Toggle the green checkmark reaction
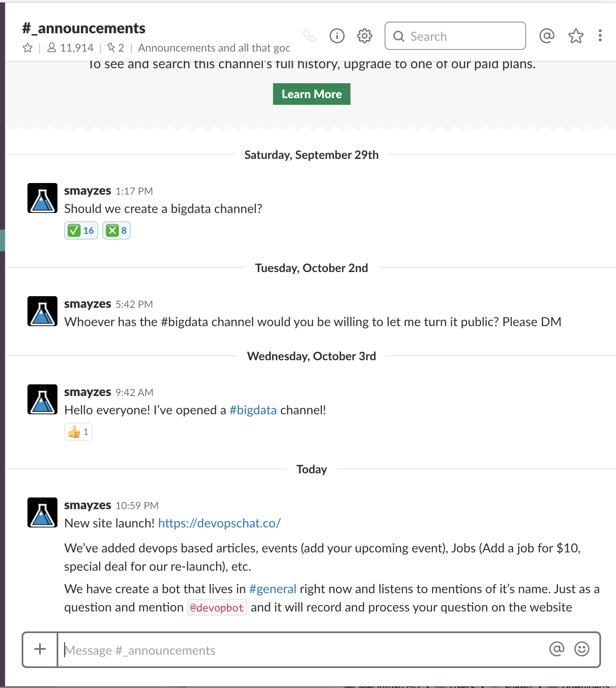The image size is (616, 688). pos(81,230)
